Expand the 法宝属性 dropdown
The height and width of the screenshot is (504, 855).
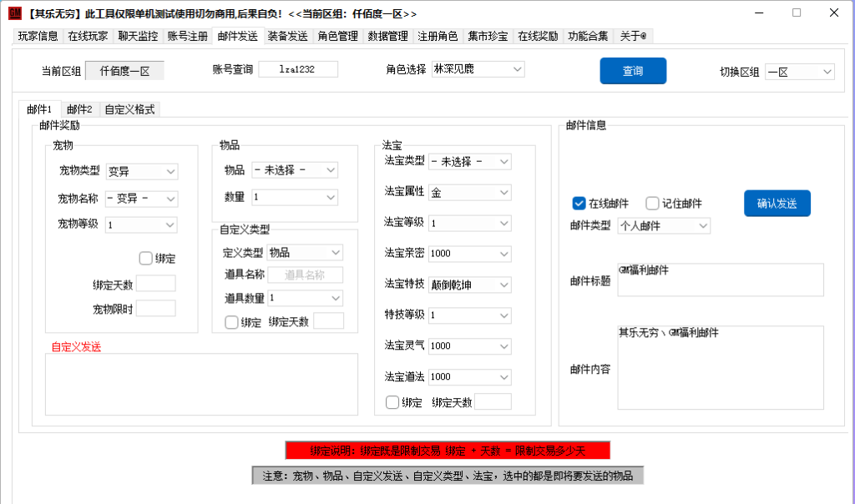click(x=469, y=193)
